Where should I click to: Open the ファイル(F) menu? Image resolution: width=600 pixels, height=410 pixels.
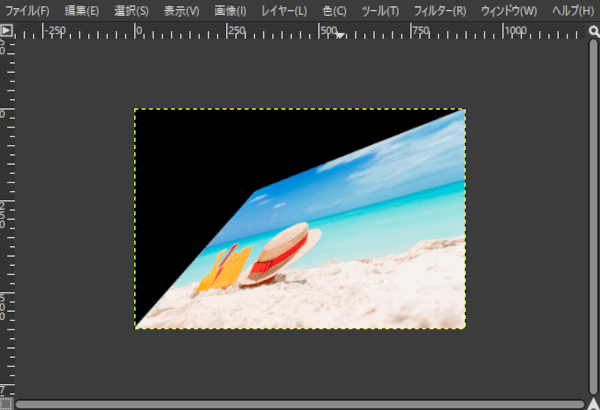28,11
